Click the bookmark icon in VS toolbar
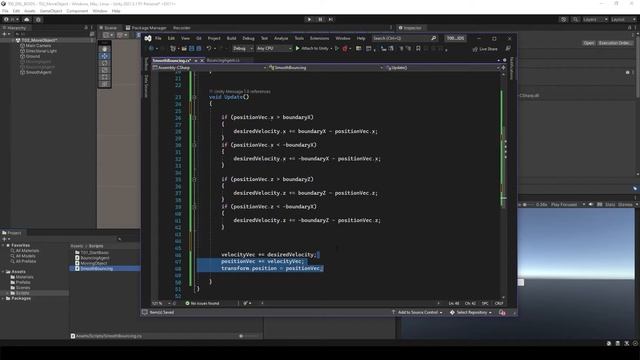Viewport: 640px width, 360px height. (x=418, y=49)
